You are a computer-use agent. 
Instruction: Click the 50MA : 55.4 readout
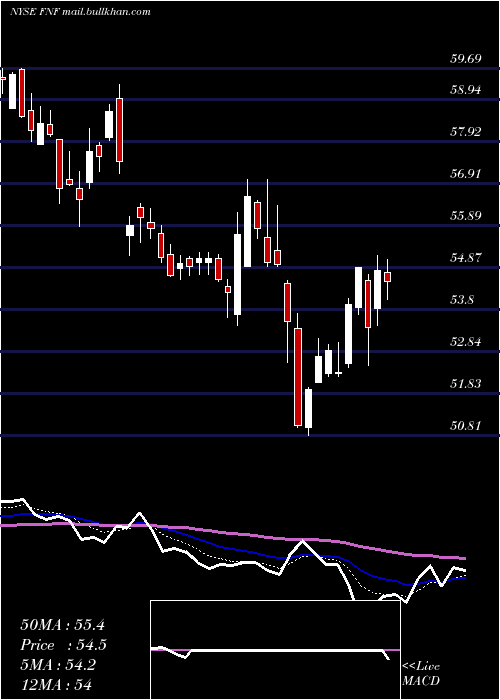click(62, 625)
